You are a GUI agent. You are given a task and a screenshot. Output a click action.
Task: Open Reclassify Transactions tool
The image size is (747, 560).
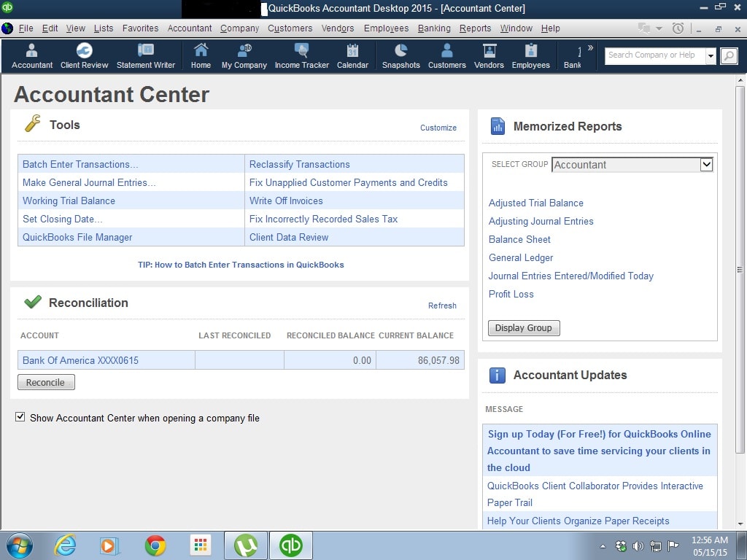(x=300, y=164)
